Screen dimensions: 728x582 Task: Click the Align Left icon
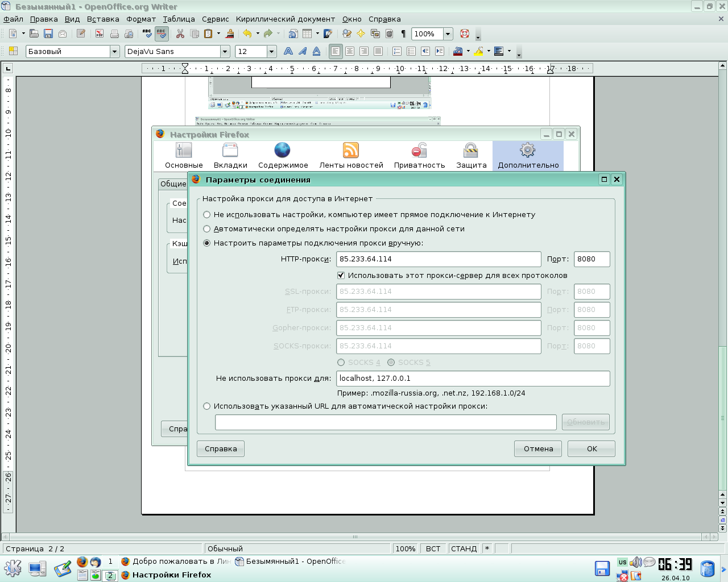click(x=336, y=52)
